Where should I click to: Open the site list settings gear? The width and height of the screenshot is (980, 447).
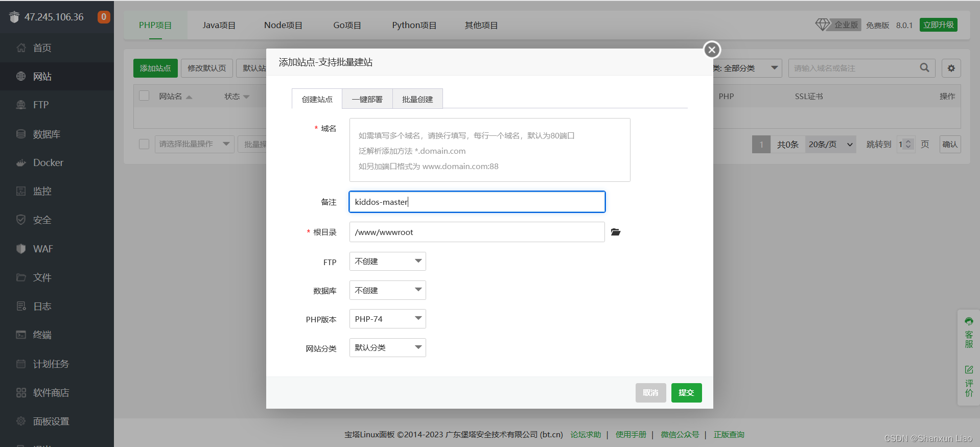pos(951,68)
